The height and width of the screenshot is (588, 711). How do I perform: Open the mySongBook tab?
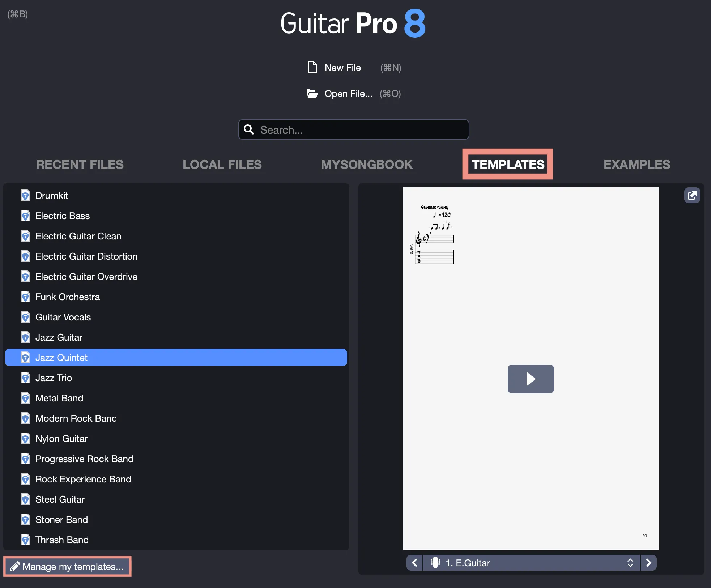tap(367, 165)
